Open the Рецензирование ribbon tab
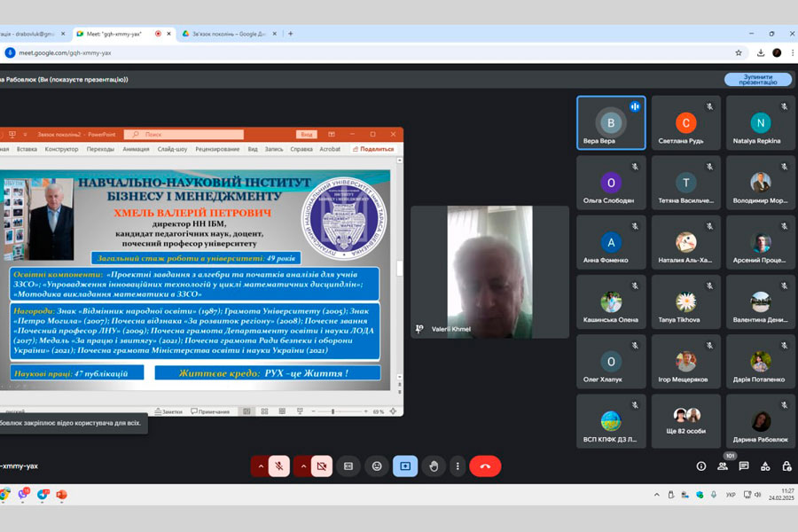 pyautogui.click(x=217, y=149)
